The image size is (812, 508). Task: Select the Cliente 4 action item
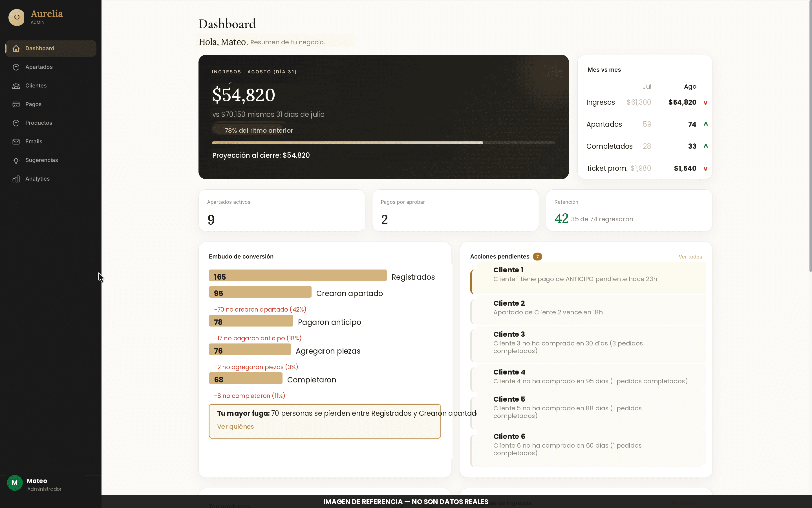tap(588, 377)
